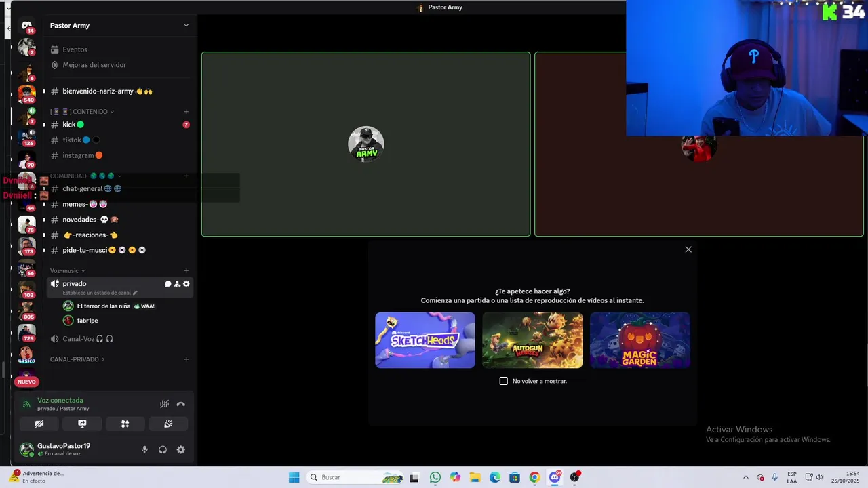Disconnect from the voice channel
This screenshot has width=868, height=488.
pyautogui.click(x=181, y=404)
